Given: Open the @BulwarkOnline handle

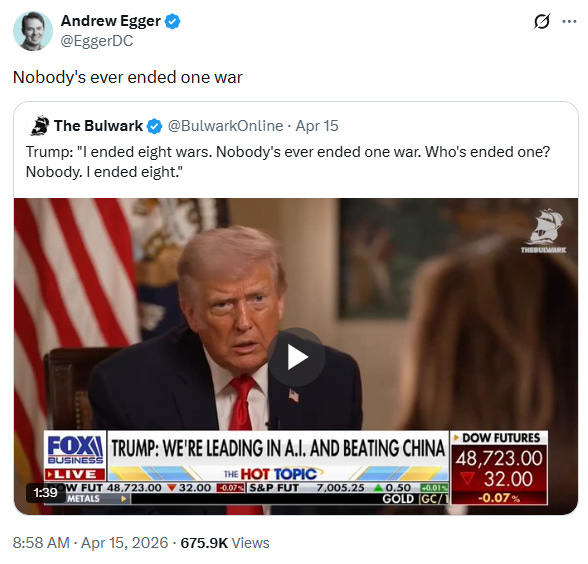Looking at the screenshot, I should 225,126.
